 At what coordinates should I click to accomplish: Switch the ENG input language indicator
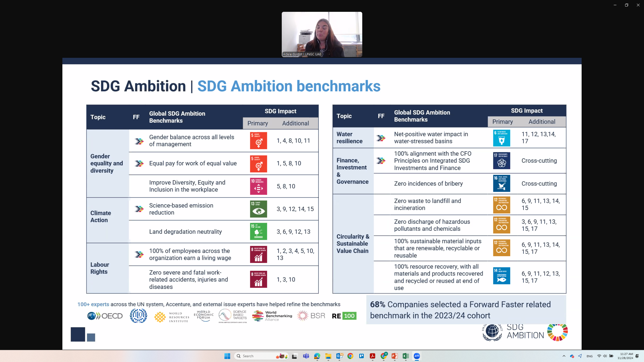589,356
